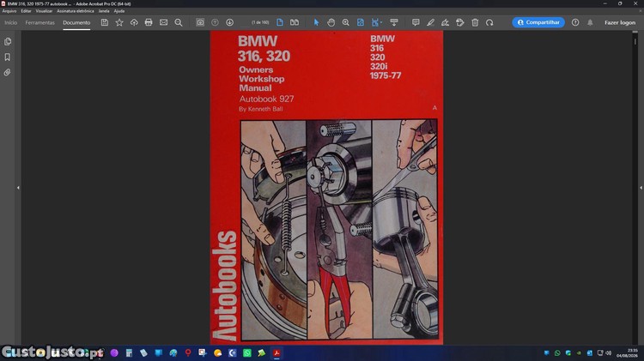The width and height of the screenshot is (644, 361).
Task: Toggle scrolling mode in the toolbar
Action: coord(394,22)
